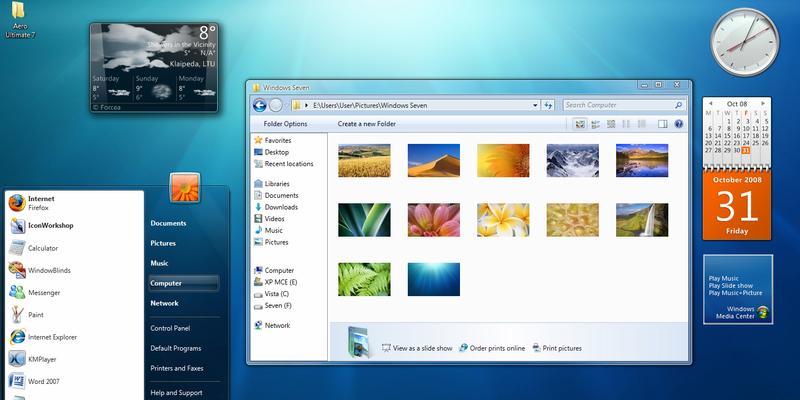
Task: Click the user account flower picture
Action: click(x=185, y=187)
